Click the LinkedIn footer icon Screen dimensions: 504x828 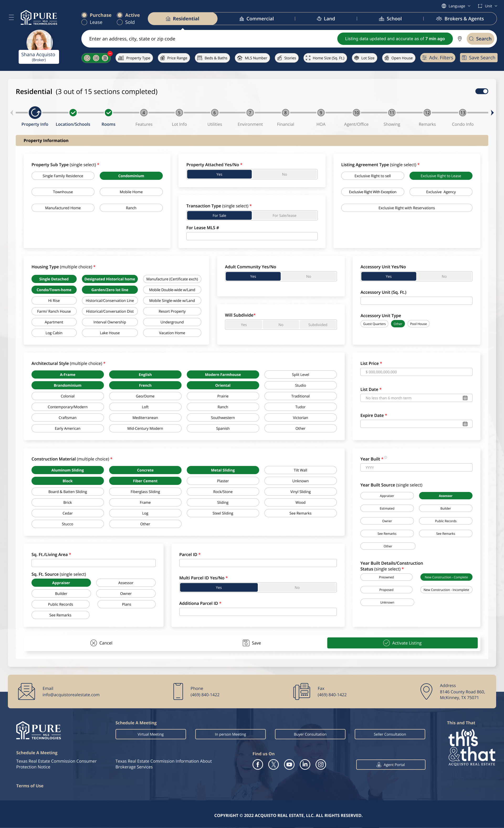(305, 764)
